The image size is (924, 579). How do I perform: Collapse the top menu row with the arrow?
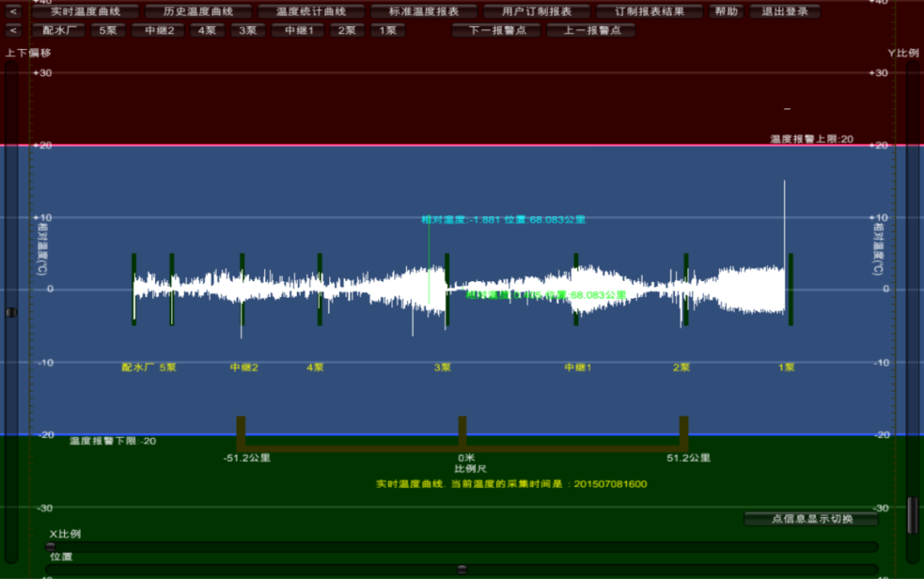point(13,11)
